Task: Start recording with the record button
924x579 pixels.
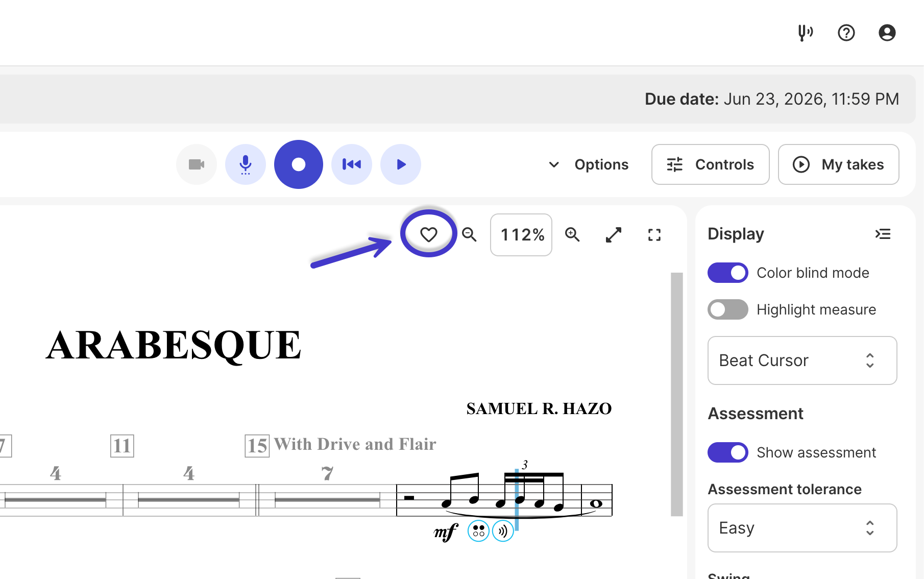Action: (x=299, y=164)
